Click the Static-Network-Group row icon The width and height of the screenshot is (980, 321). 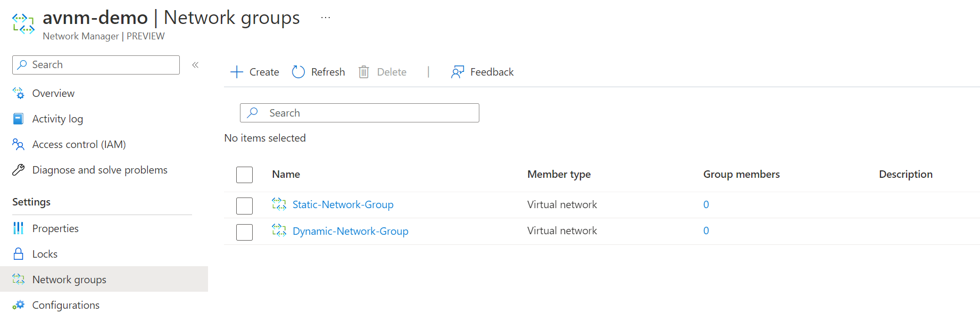point(279,204)
